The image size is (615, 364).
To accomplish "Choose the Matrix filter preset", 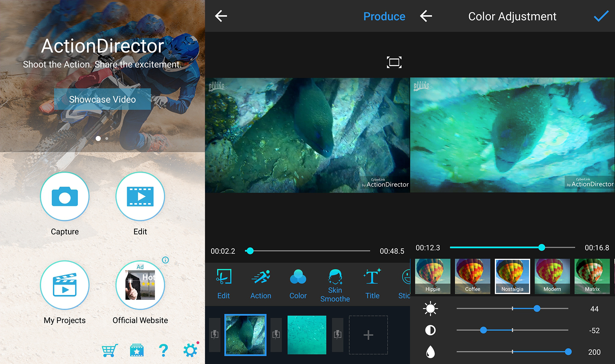I will 592,276.
